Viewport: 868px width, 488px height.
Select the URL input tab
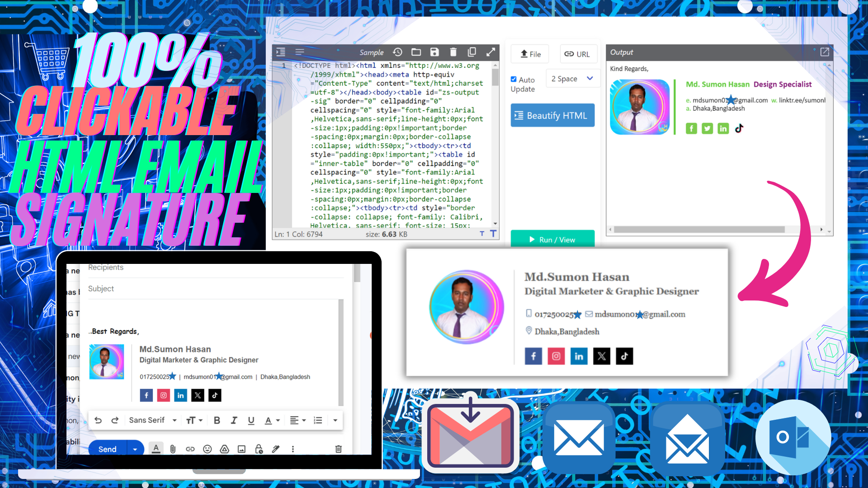click(577, 54)
